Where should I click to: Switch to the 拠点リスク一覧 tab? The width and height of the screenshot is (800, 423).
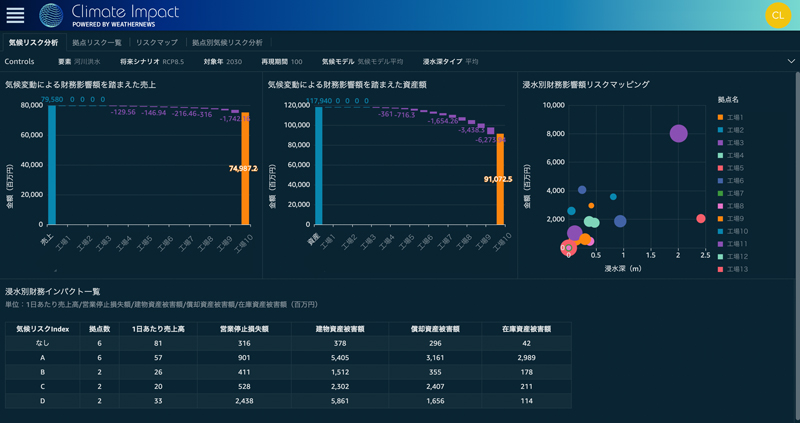coord(97,43)
